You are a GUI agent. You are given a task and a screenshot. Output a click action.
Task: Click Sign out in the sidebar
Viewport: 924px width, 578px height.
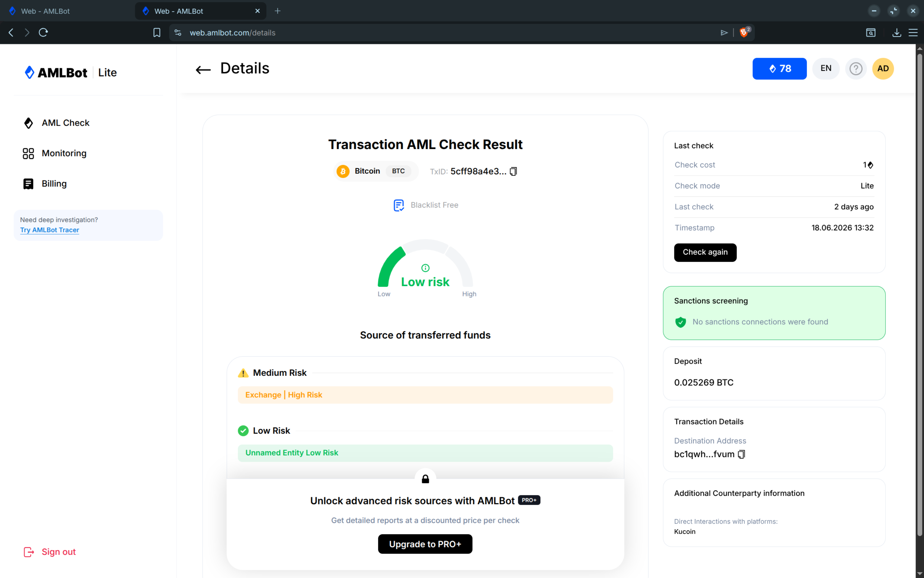point(50,552)
